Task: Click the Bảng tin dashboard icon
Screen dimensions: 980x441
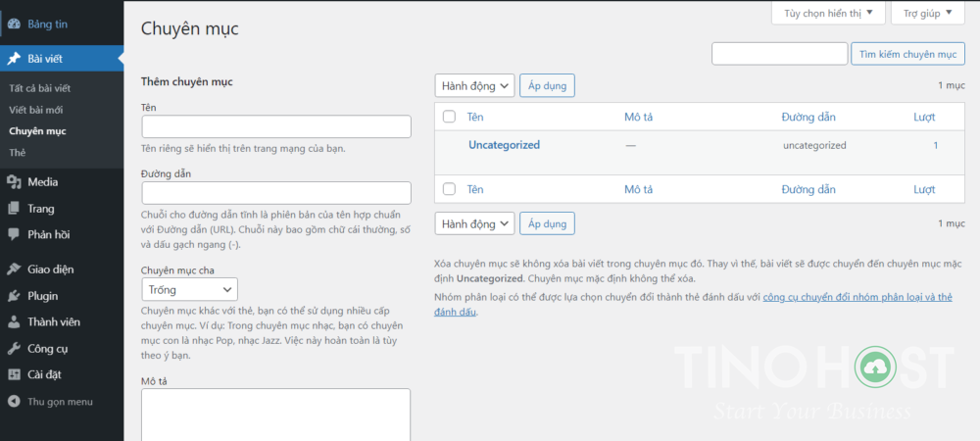Action: [x=14, y=24]
